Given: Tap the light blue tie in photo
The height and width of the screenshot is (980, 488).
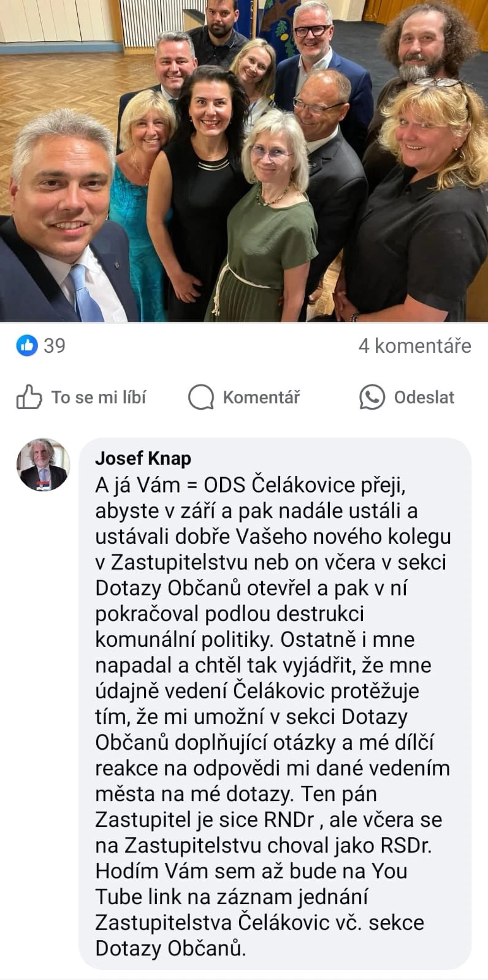Looking at the screenshot, I should (85, 294).
